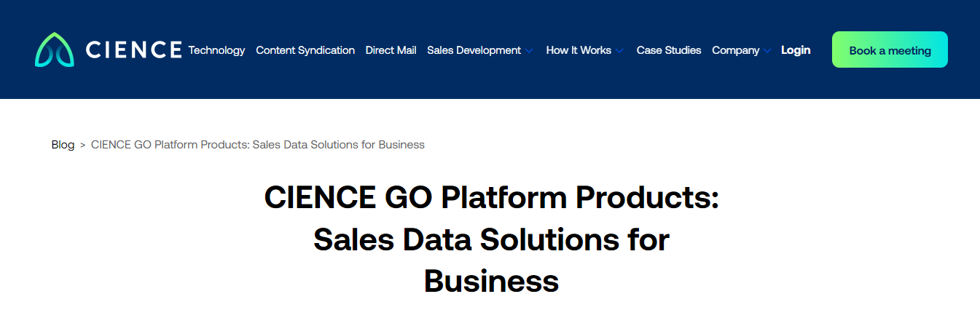Viewport: 980px width, 318px height.
Task: Click the headline word Business
Action: point(491,281)
